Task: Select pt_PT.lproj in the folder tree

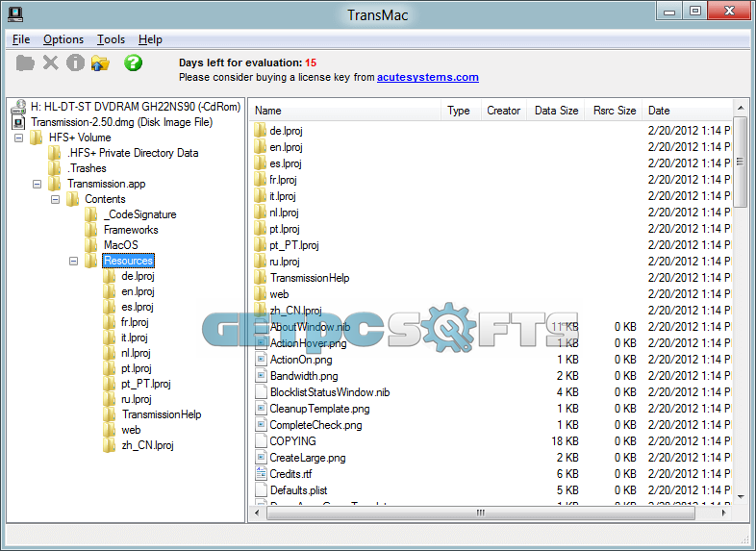Action: coord(146,384)
